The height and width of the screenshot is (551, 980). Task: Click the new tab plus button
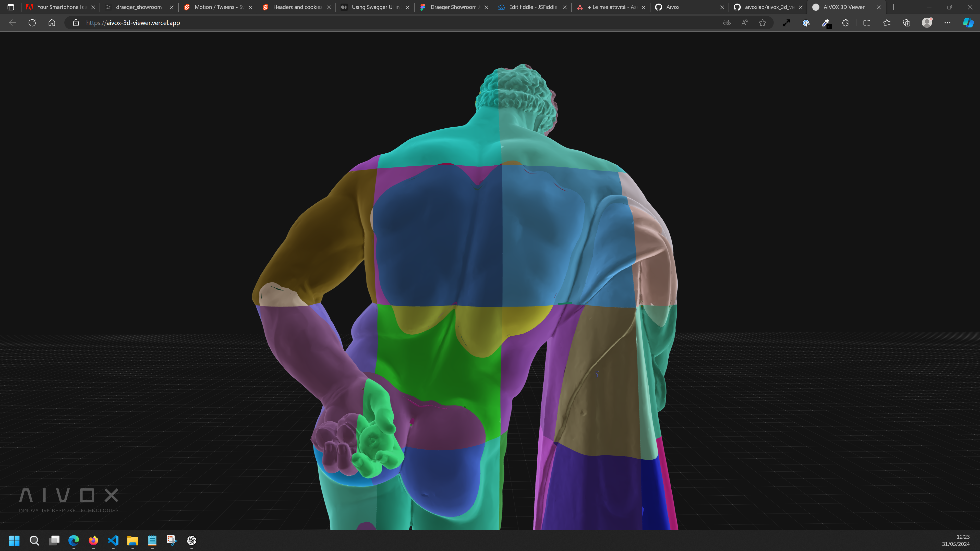click(894, 7)
